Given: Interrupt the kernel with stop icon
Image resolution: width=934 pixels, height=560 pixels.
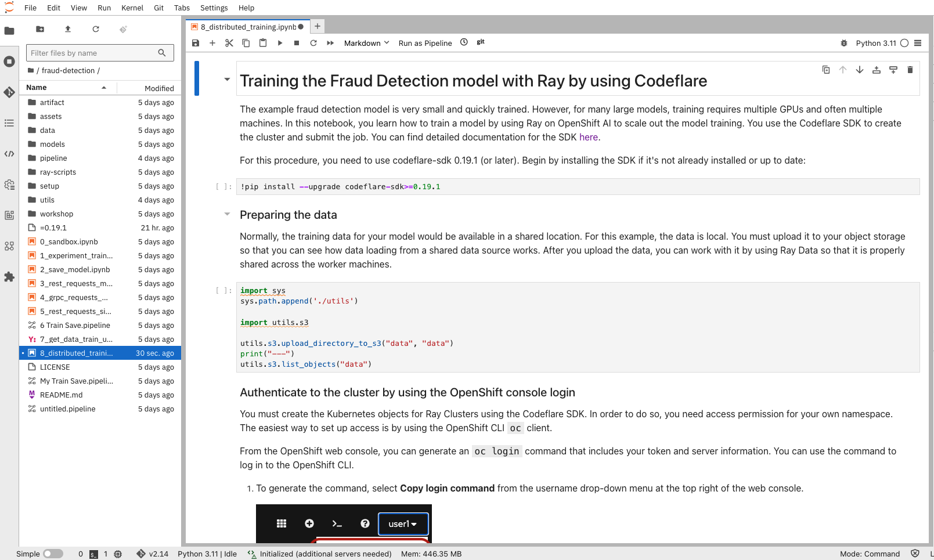Looking at the screenshot, I should tap(296, 42).
